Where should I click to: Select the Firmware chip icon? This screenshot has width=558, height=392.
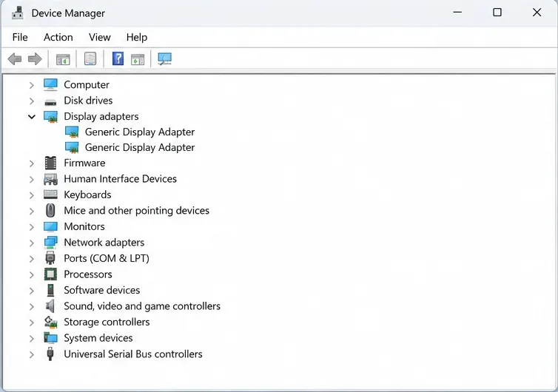pyautogui.click(x=50, y=163)
